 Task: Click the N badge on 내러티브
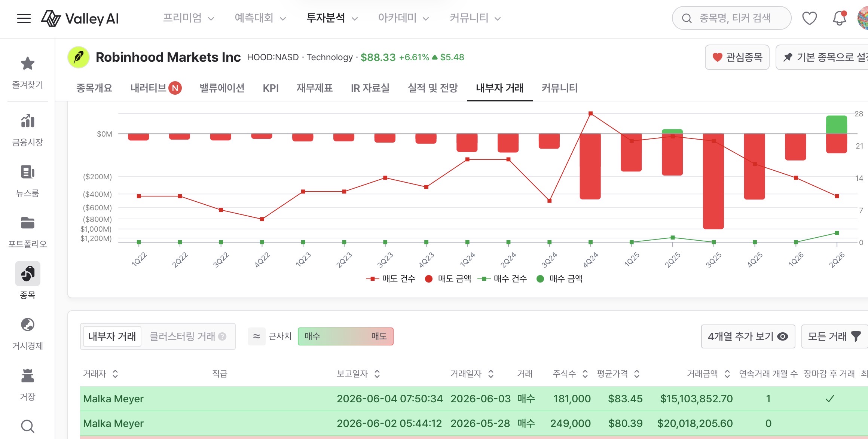pos(175,88)
